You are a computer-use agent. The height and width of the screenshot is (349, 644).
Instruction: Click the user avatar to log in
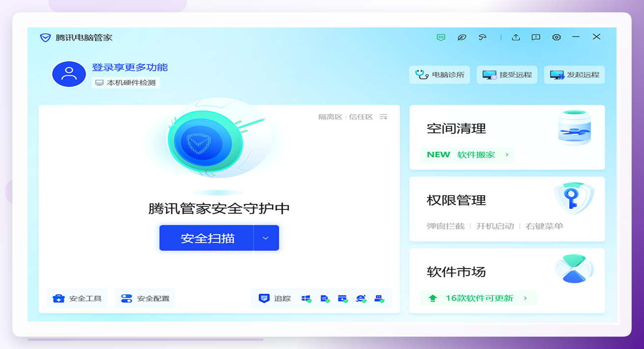pos(69,74)
